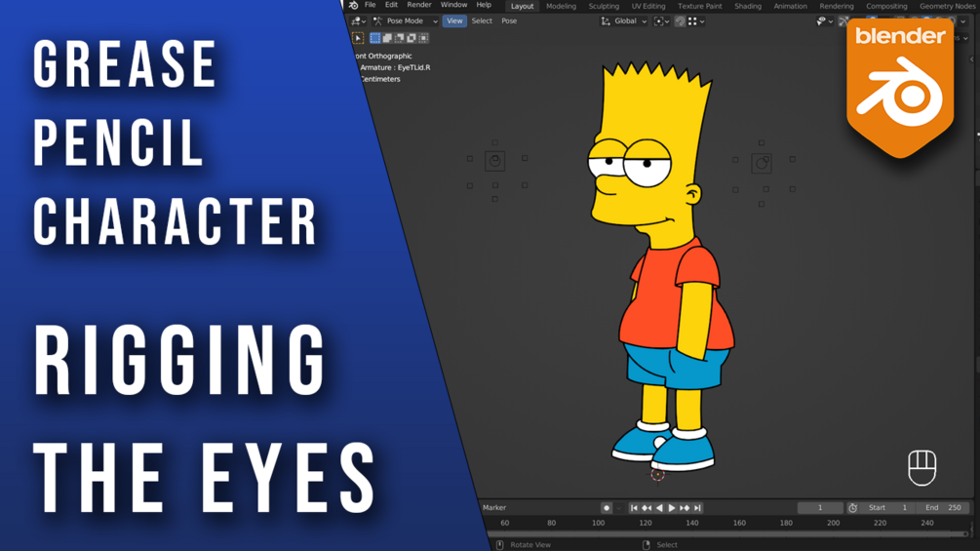This screenshot has height=551, width=980.
Task: Open Help menu
Action: [484, 5]
